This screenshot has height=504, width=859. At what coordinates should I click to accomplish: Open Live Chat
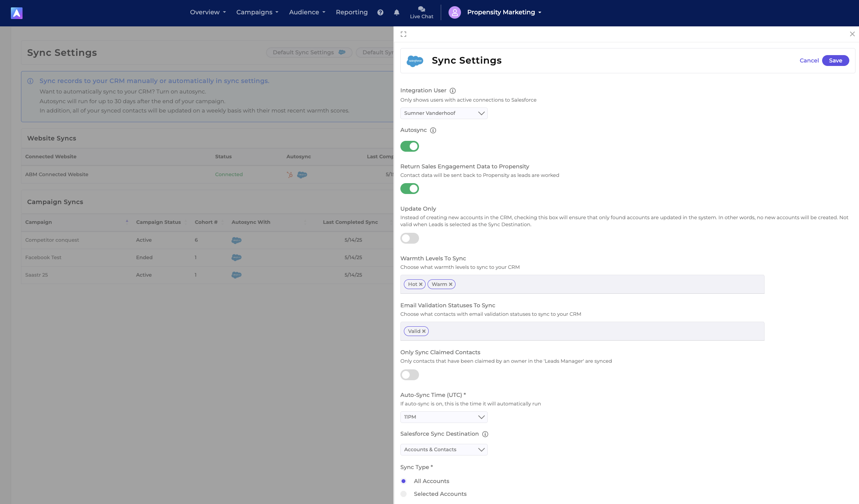pyautogui.click(x=421, y=12)
